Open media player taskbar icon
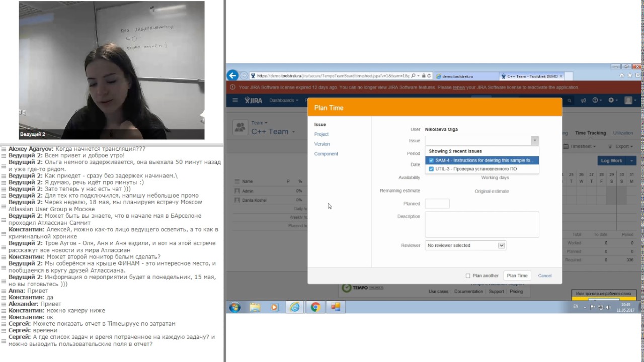Image resolution: width=644 pixels, height=362 pixels. pyautogui.click(x=274, y=307)
